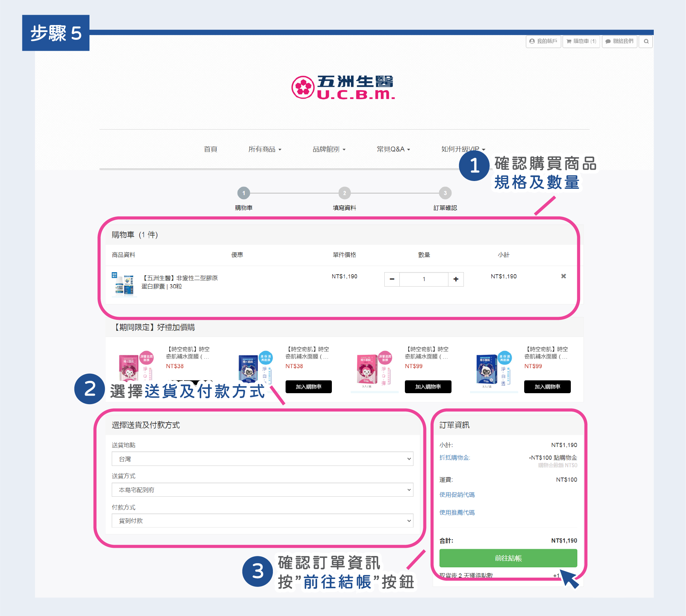The image size is (686, 616).
Task: Click step 2 填寫資料 progress marker
Action: 345,193
